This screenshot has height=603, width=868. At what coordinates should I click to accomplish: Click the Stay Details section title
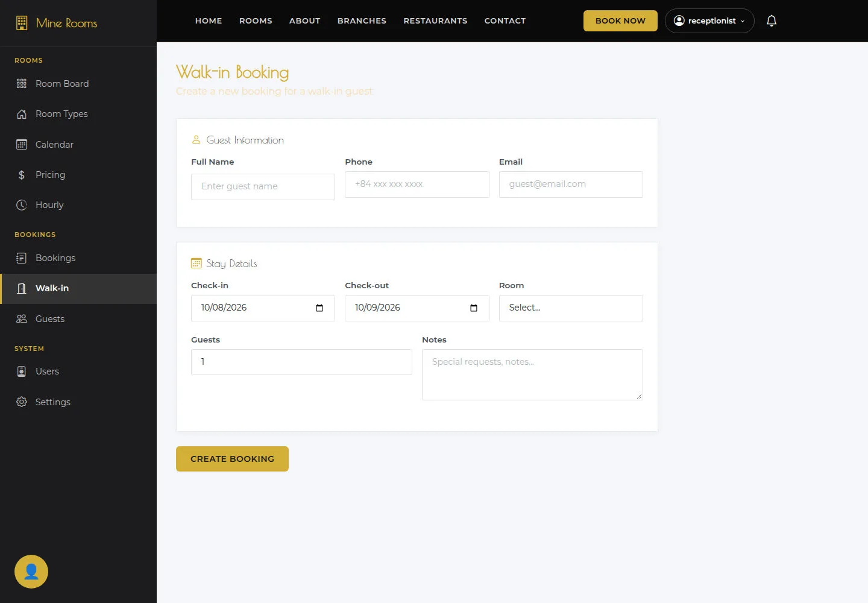231,264
